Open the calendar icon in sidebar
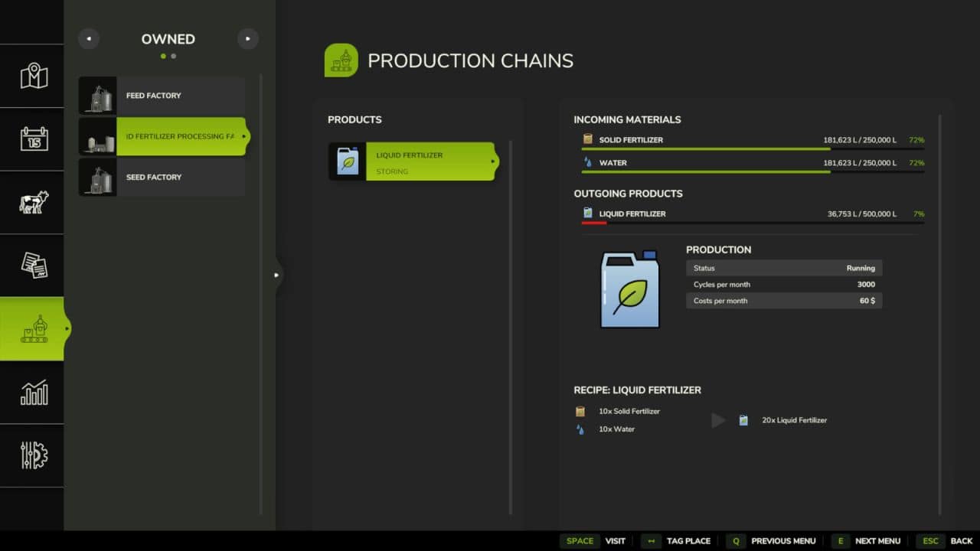This screenshot has height=551, width=980. coord(34,139)
